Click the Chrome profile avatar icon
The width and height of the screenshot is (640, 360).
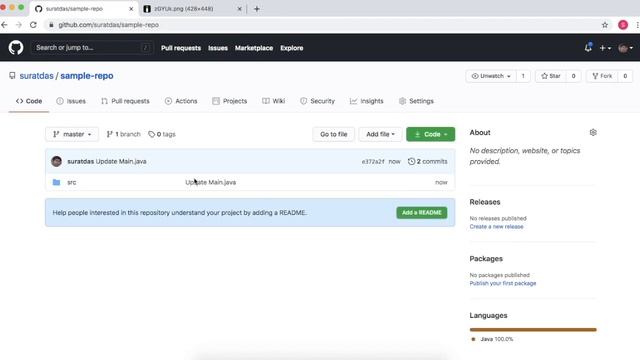coord(623,25)
